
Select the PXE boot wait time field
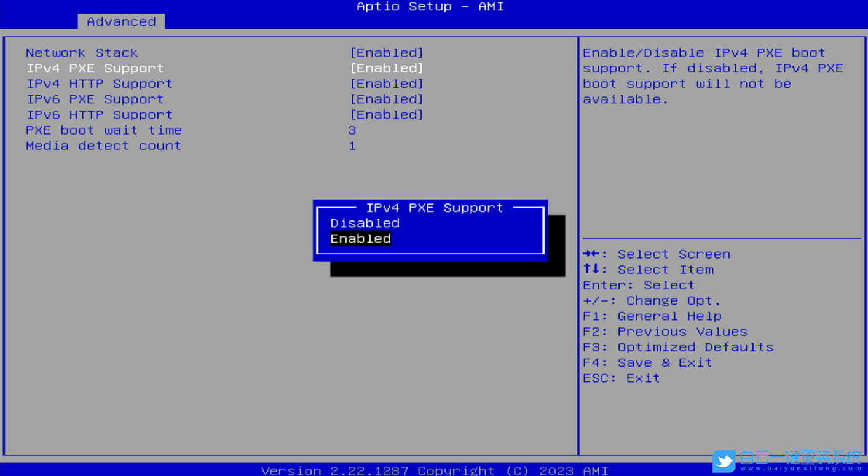[x=103, y=130]
